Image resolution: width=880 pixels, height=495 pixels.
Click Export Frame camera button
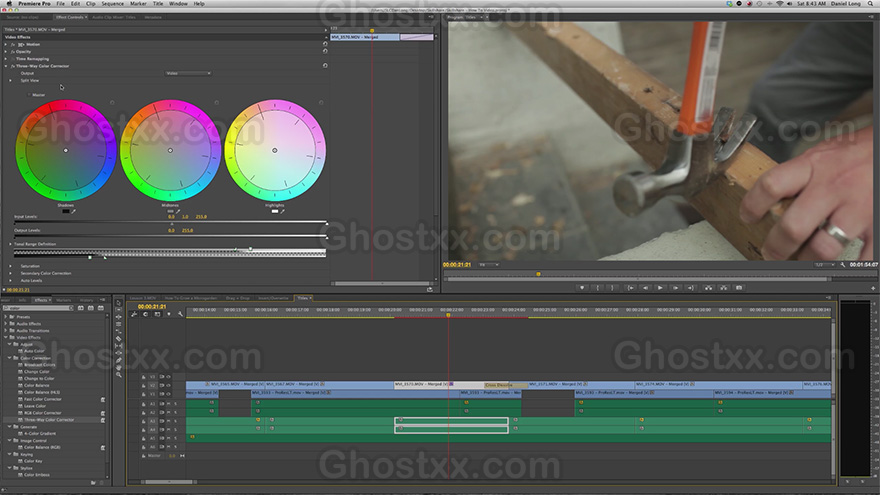click(x=739, y=288)
